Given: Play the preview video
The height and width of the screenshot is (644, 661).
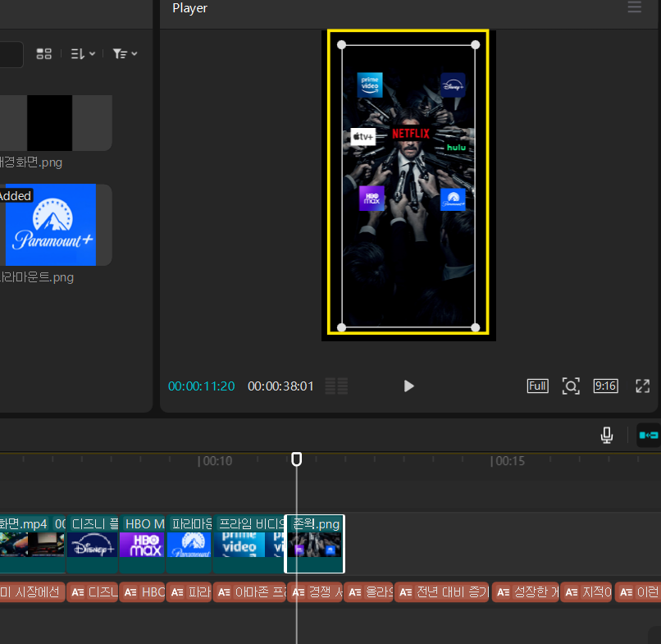Looking at the screenshot, I should 408,386.
